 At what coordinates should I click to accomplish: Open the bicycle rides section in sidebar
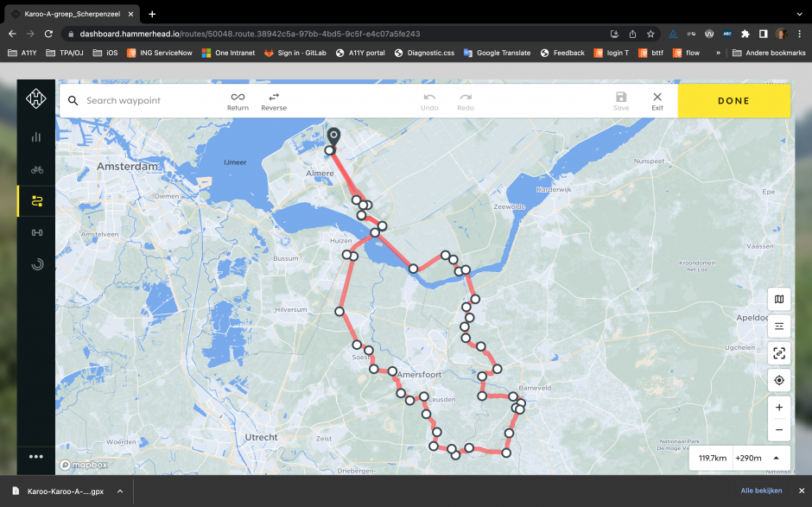click(x=36, y=169)
